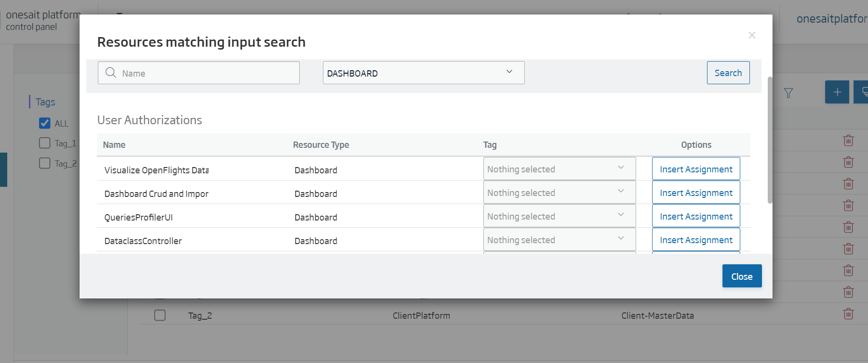Click the Resource Type column header
Screen dimensions: 868x363
[x=321, y=145]
